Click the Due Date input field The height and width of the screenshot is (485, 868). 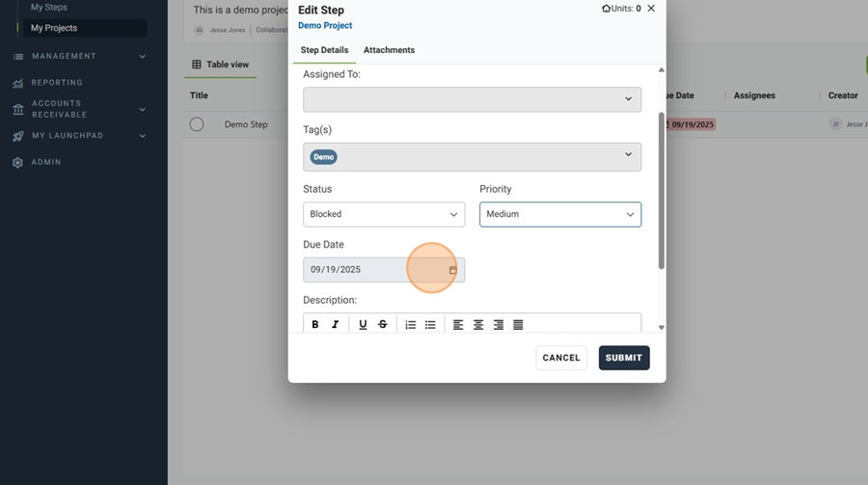click(x=384, y=270)
